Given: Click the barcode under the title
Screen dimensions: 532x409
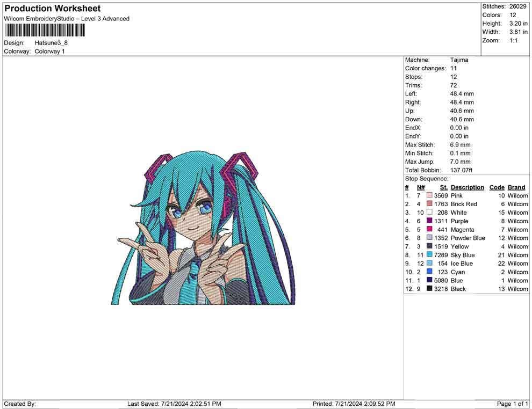Looking at the screenshot, I should (x=45, y=31).
